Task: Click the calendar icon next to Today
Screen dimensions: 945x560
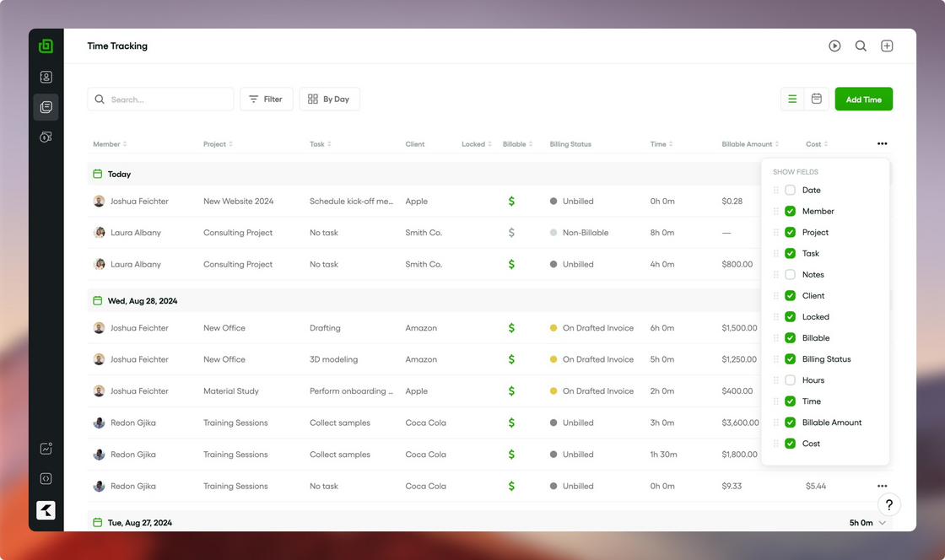Action: coord(98,174)
